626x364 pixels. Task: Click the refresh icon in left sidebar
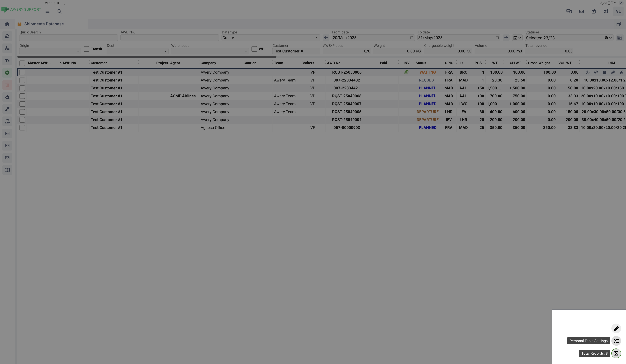7,36
